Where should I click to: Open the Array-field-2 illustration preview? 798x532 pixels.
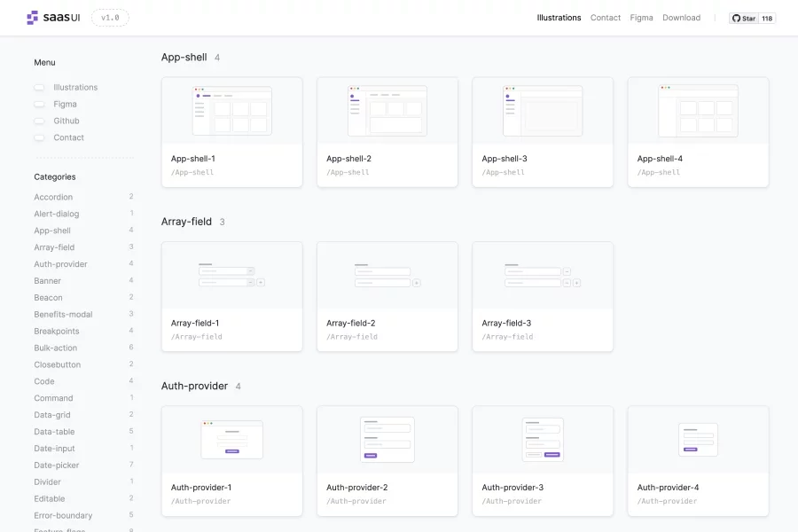(x=387, y=276)
